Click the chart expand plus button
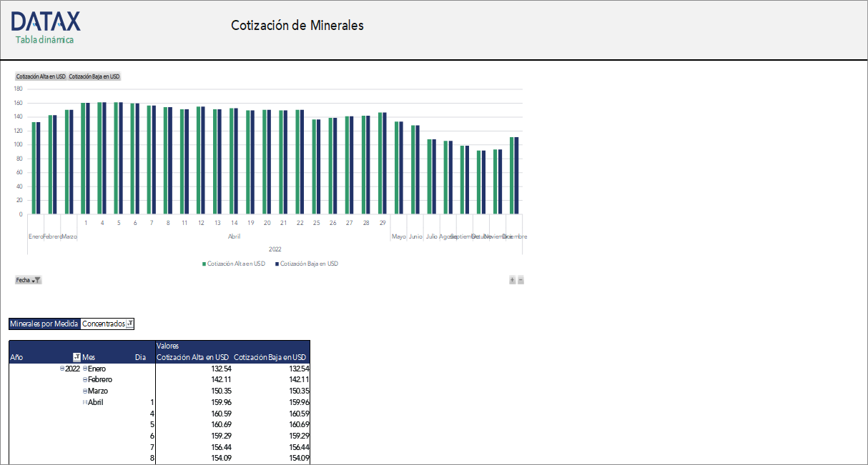 pyautogui.click(x=512, y=280)
